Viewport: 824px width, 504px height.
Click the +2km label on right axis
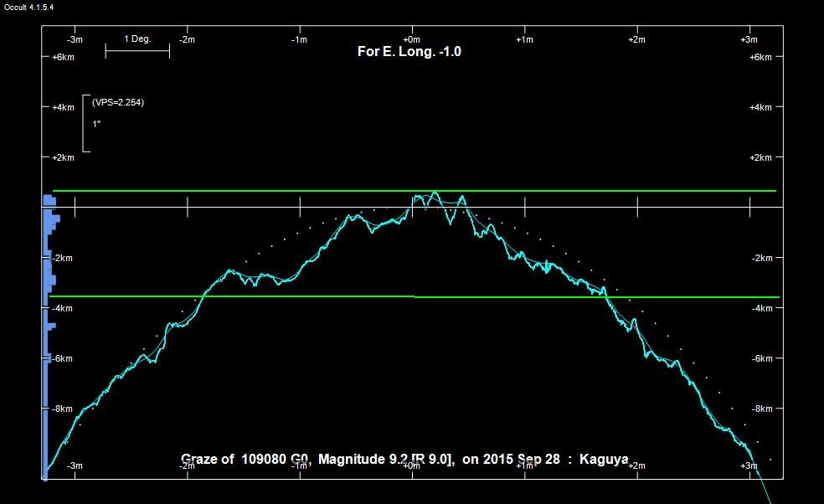(760, 157)
